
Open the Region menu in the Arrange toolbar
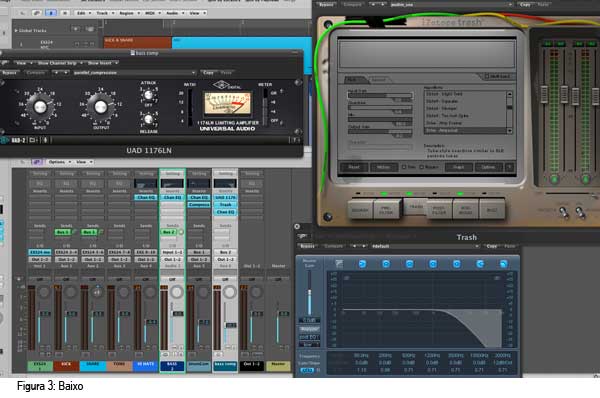[128, 13]
